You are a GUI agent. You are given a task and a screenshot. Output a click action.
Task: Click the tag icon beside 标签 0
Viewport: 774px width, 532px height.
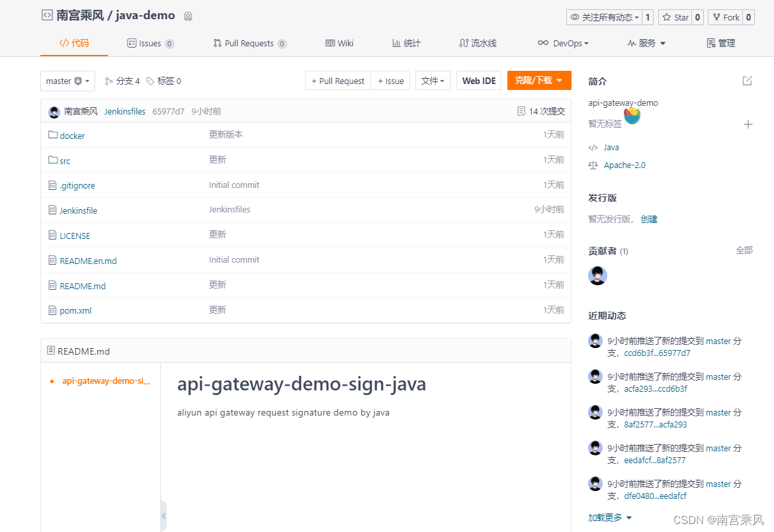pyautogui.click(x=150, y=81)
